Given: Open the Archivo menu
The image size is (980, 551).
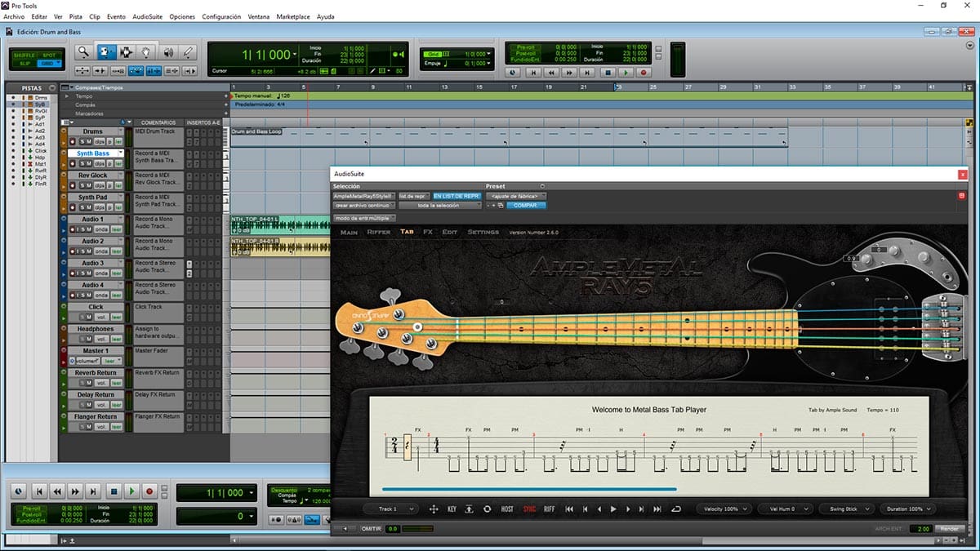Looking at the screenshot, I should 15,16.
